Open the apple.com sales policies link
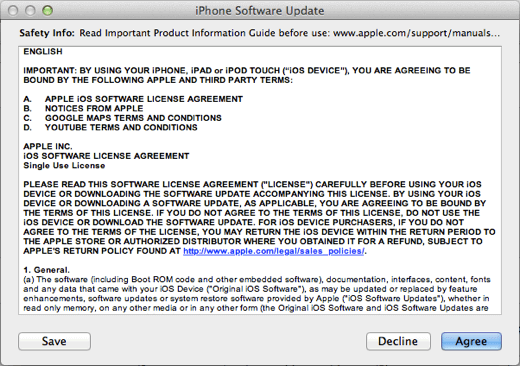Viewport: 520px width, 366px height. click(274, 251)
